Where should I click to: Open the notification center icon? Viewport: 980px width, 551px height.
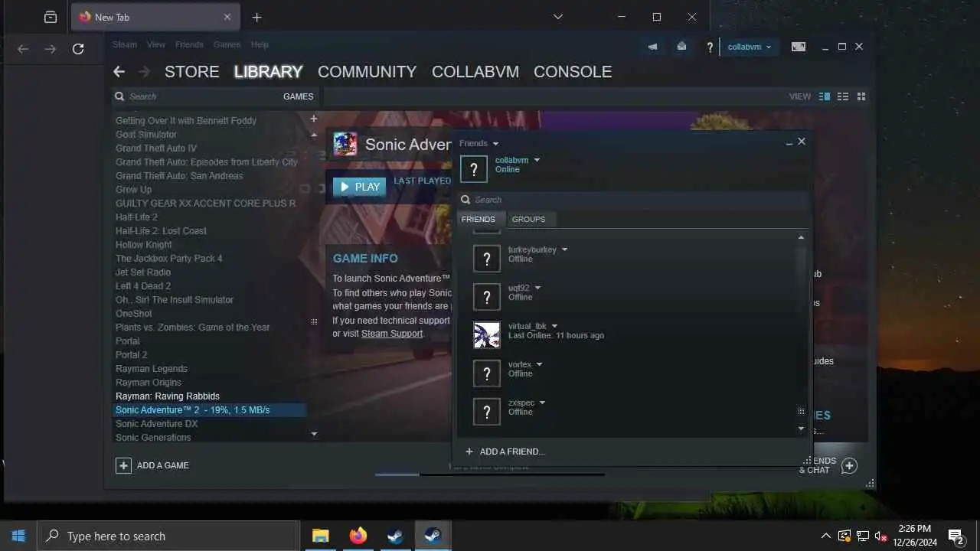(x=955, y=536)
